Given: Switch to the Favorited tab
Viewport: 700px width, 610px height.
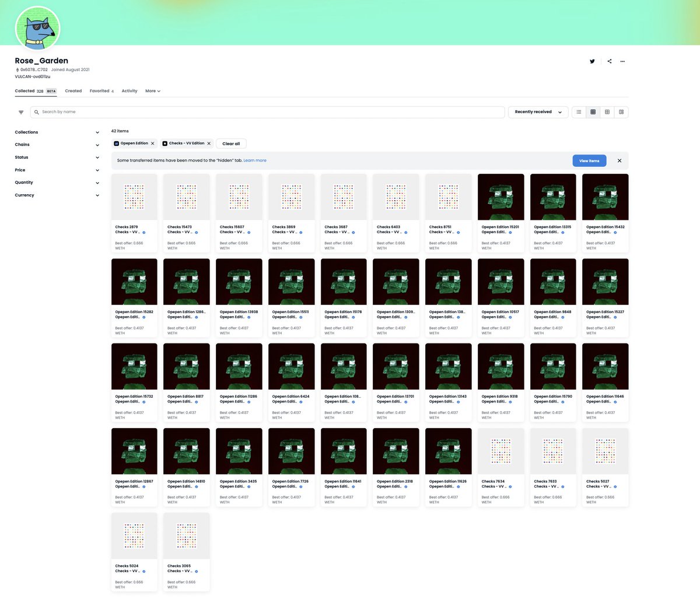Looking at the screenshot, I should click(101, 91).
